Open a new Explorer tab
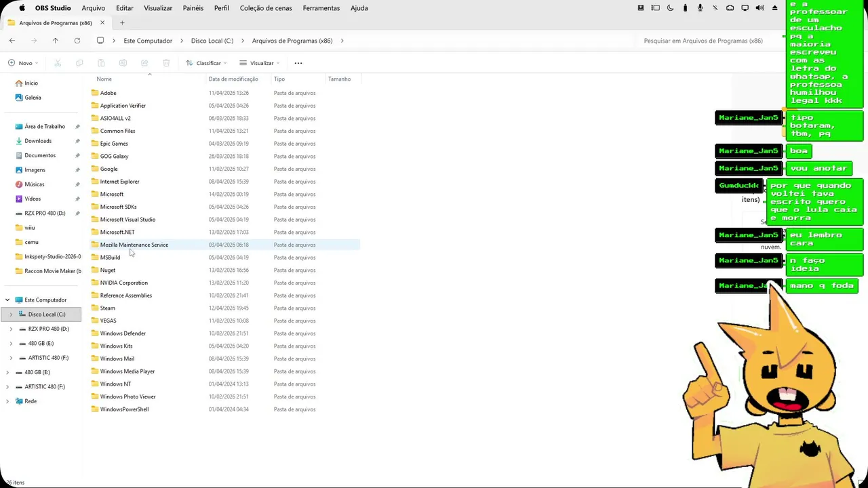Screen dimensions: 868x488 [122, 23]
